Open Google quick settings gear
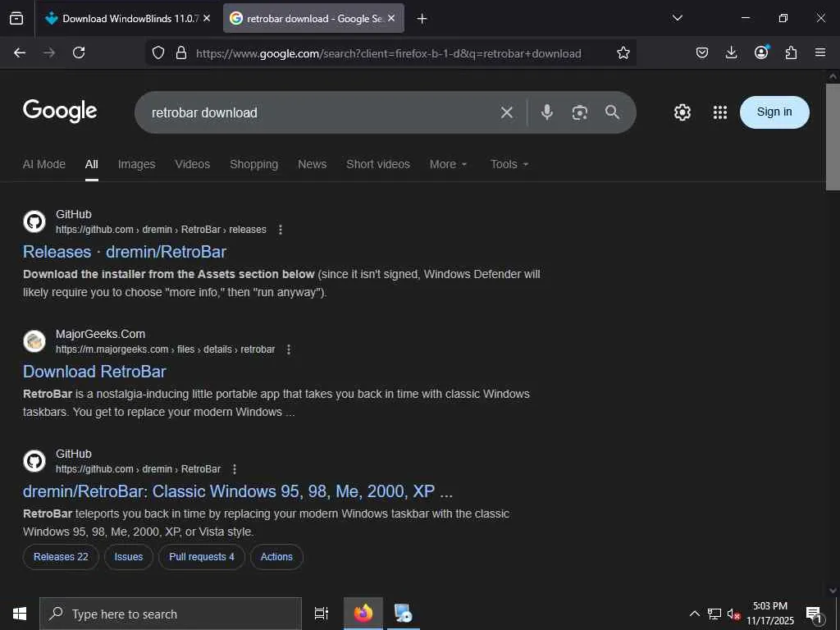The height and width of the screenshot is (630, 840). point(682,112)
